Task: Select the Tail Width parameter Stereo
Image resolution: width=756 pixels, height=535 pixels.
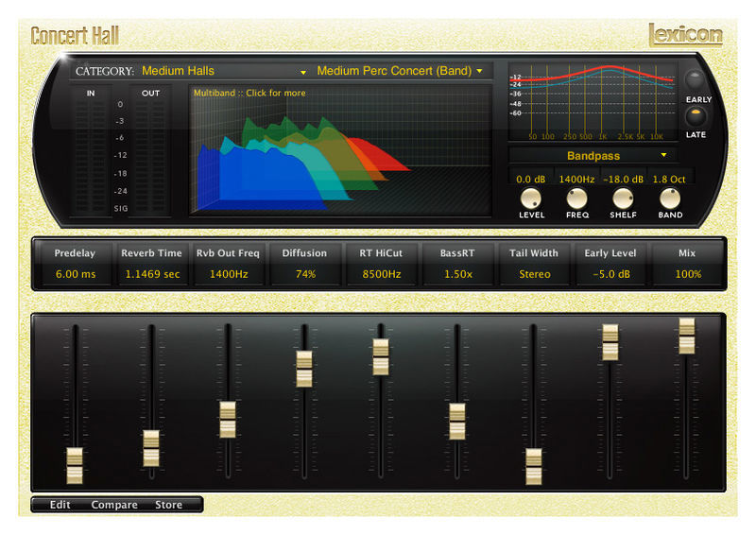Action: [x=534, y=264]
